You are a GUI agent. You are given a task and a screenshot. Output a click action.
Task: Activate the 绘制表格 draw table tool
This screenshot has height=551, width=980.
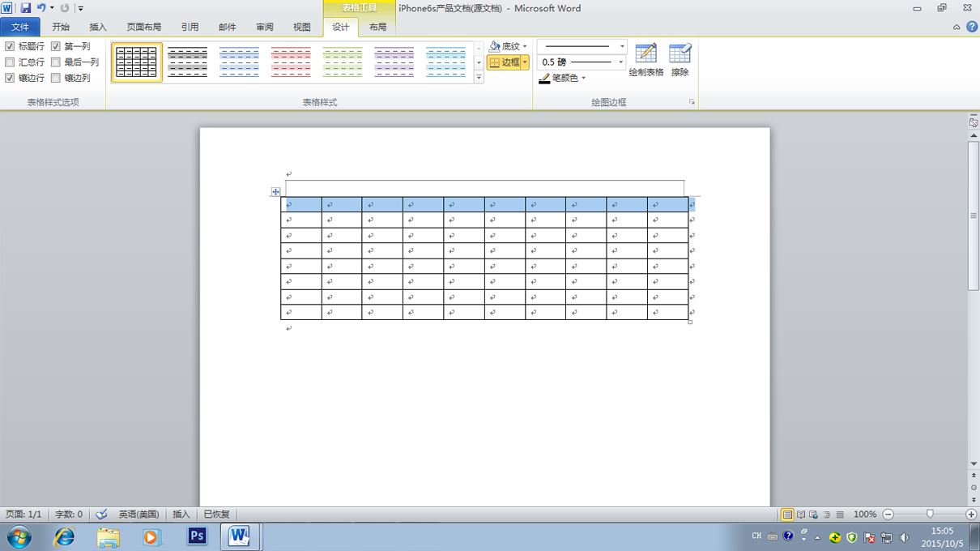pyautogui.click(x=646, y=60)
